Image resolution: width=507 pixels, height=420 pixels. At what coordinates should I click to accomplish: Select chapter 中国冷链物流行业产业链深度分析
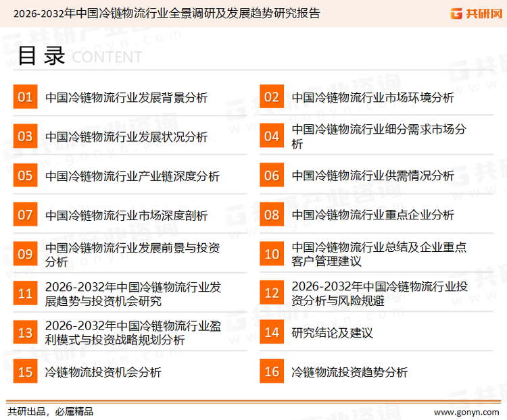[x=132, y=176]
